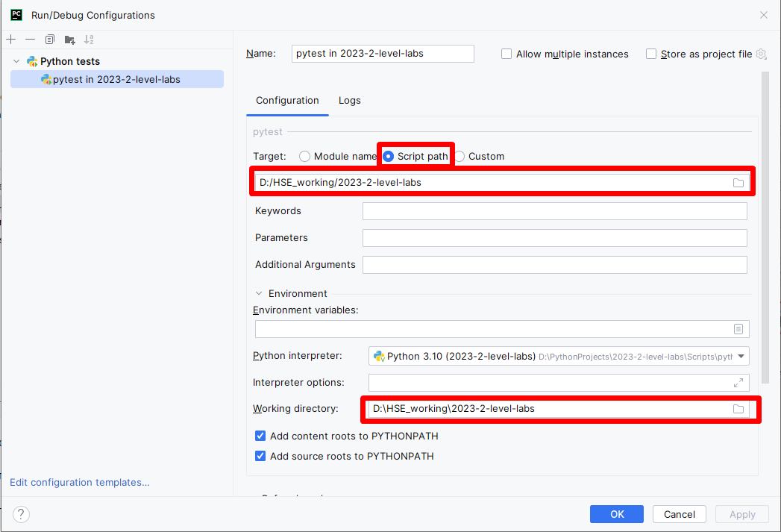Switch to the Logs tab
The image size is (781, 532).
(350, 100)
